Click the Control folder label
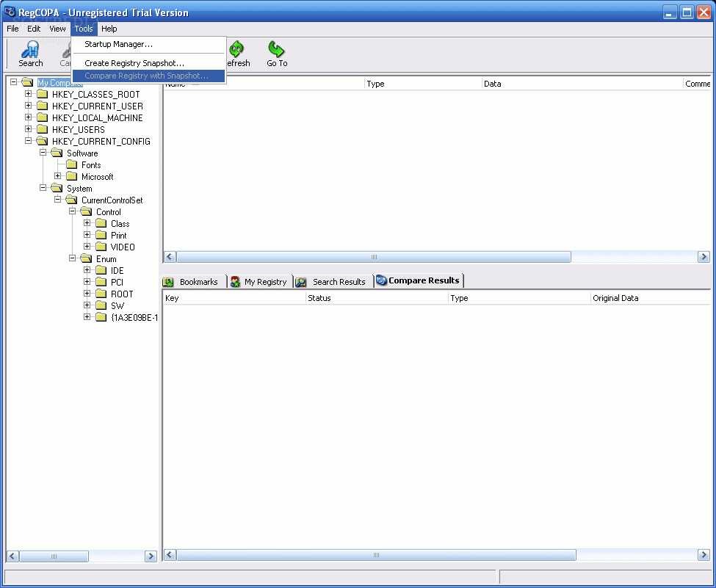 (108, 212)
